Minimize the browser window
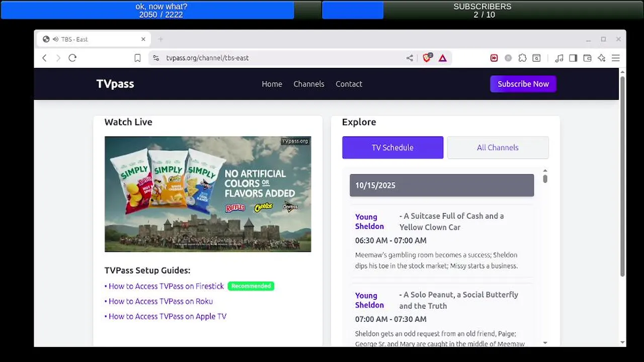644x362 pixels. tap(588, 39)
